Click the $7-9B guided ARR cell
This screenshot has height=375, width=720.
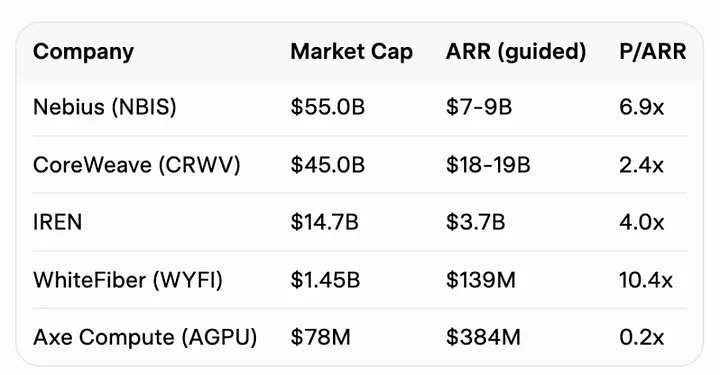click(479, 107)
